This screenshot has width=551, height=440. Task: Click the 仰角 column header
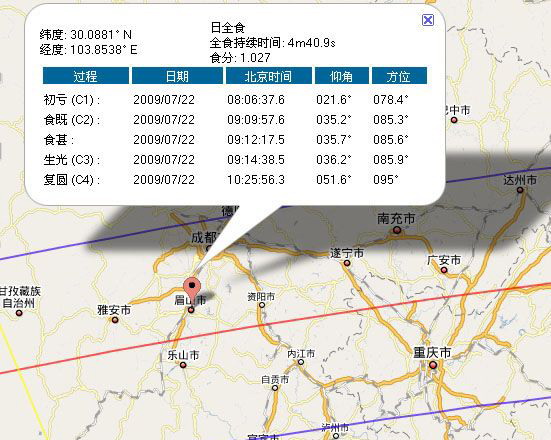click(342, 76)
